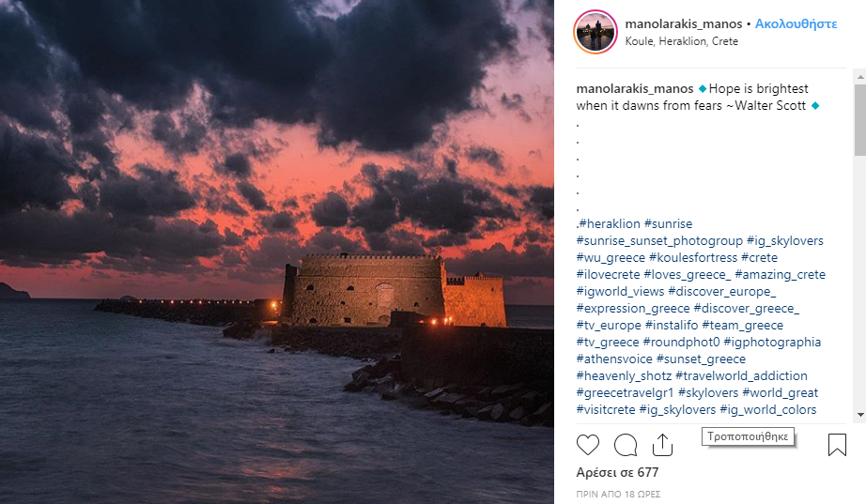
Task: Open manolarakis_manos username in header
Action: point(684,23)
